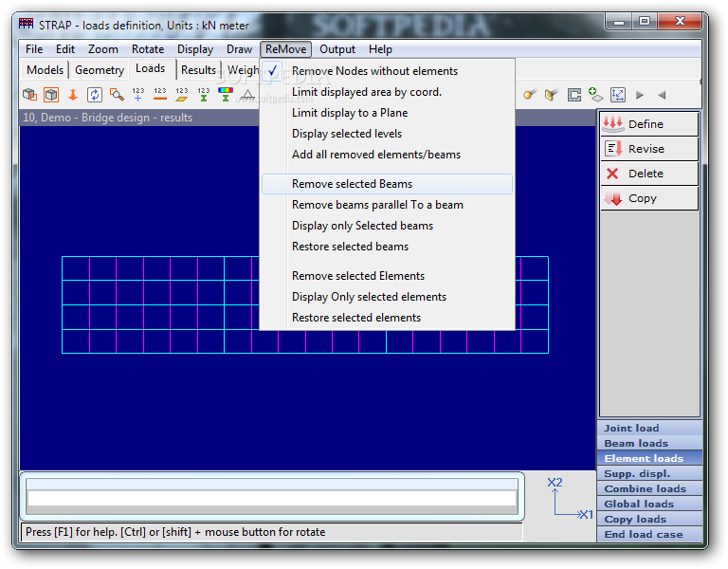Choose 'Add all removed elements/beams'
This screenshot has width=728, height=569.
coord(387,155)
